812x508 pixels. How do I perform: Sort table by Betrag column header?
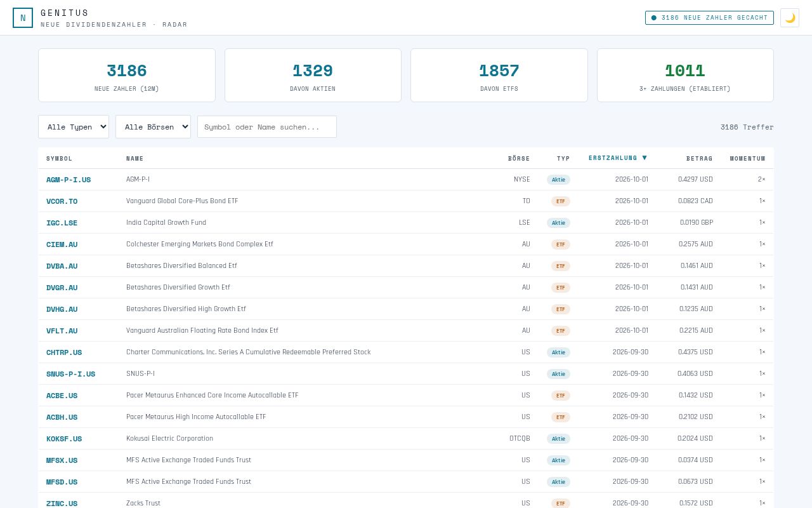[x=700, y=158]
